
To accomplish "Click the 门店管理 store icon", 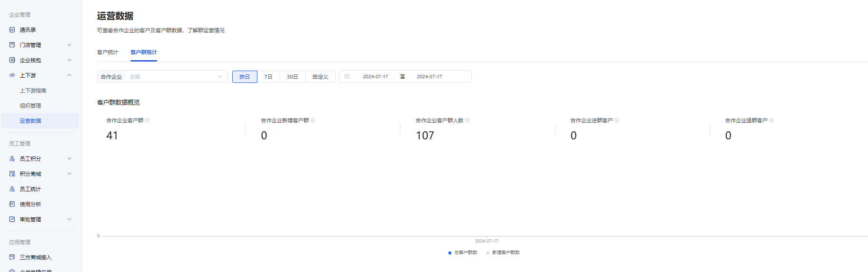I will pos(12,45).
